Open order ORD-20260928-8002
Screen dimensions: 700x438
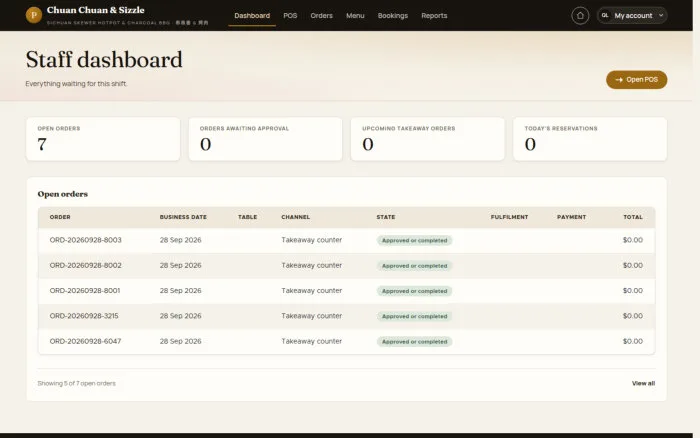click(85, 265)
